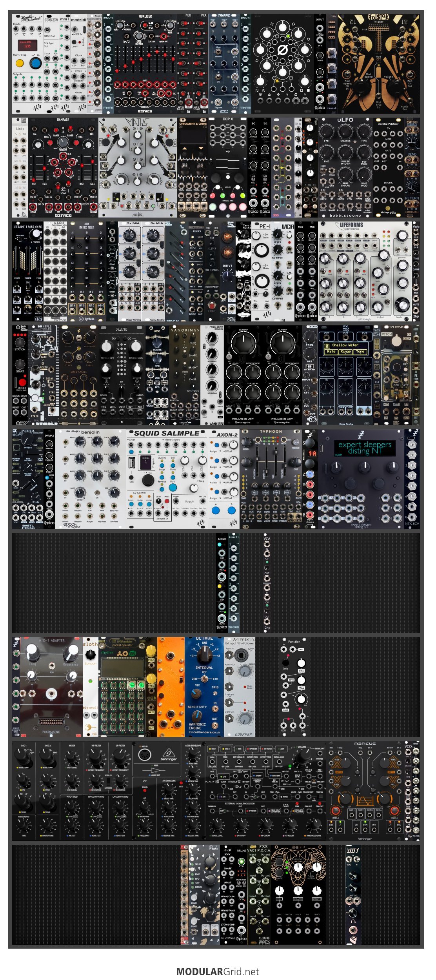Select the Euro Kastle module
This screenshot has height=980, width=436.
[79, 376]
